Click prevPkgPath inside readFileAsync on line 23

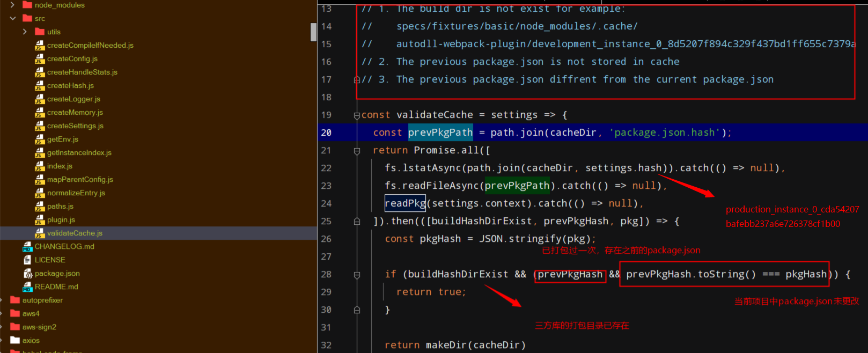coord(517,186)
